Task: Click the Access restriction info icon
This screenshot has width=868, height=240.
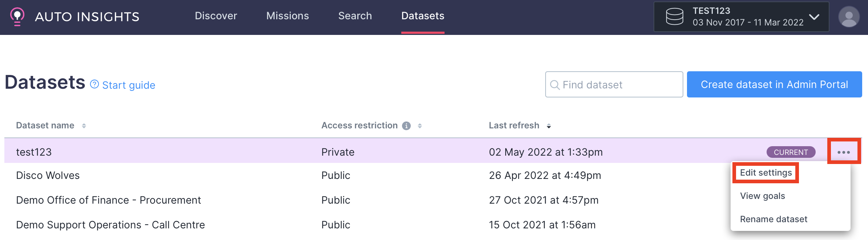Action: pyautogui.click(x=406, y=126)
